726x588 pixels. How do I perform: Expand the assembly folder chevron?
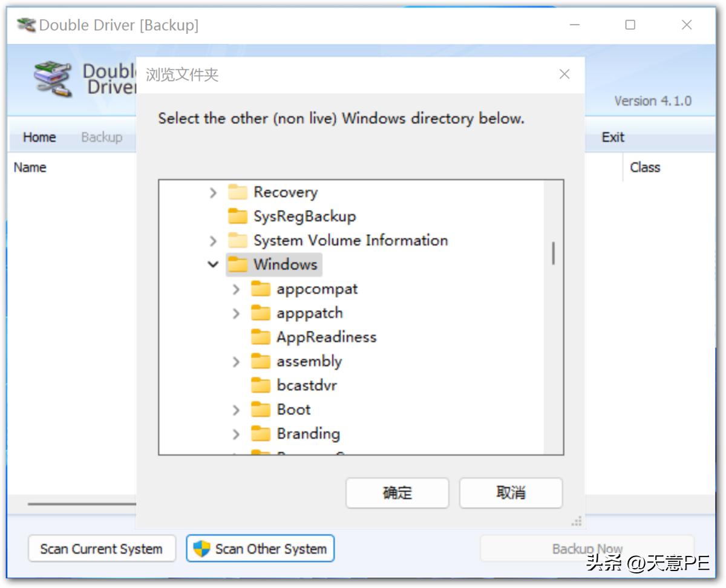(x=236, y=362)
